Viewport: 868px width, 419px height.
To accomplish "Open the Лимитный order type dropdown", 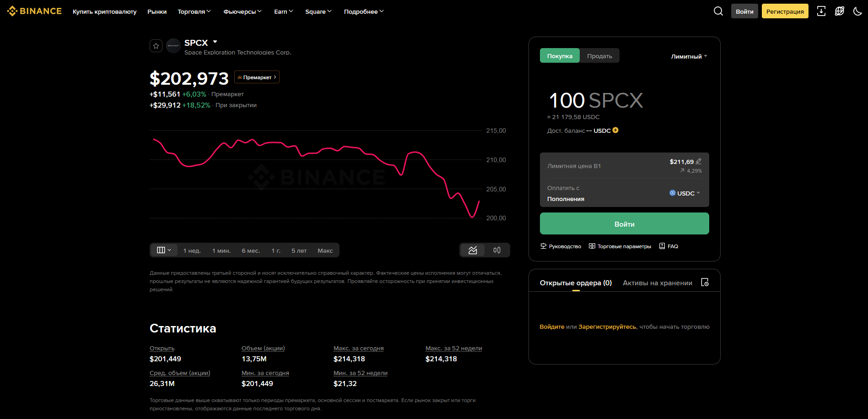I will click(689, 56).
